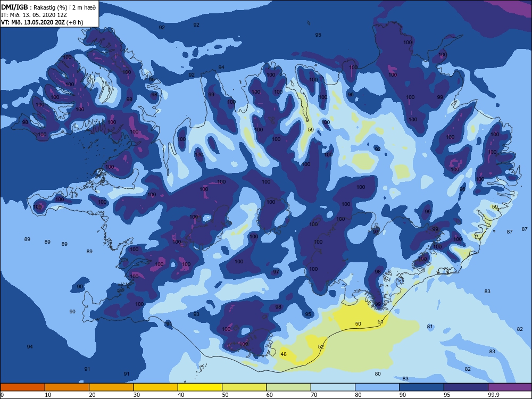Image resolution: width=532 pixels, height=399 pixels.
Task: Click the 80–90 medium blue legend swatch
Action: pos(377,387)
